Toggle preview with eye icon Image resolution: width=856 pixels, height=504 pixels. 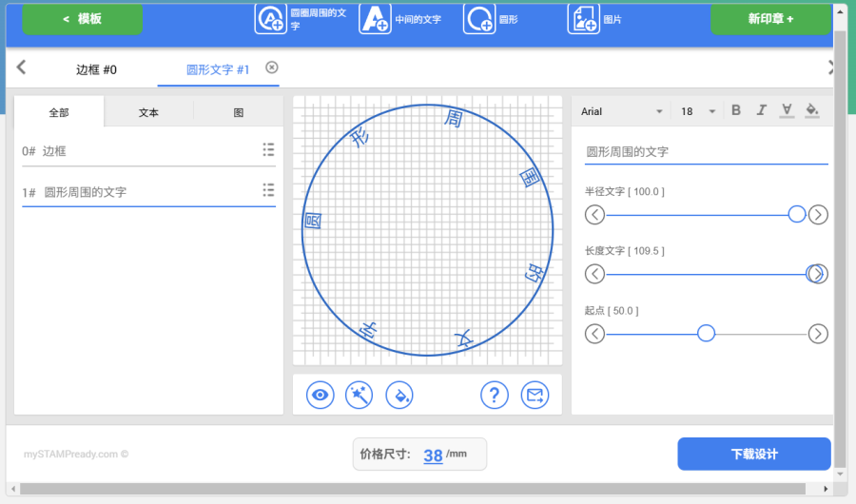(x=320, y=395)
